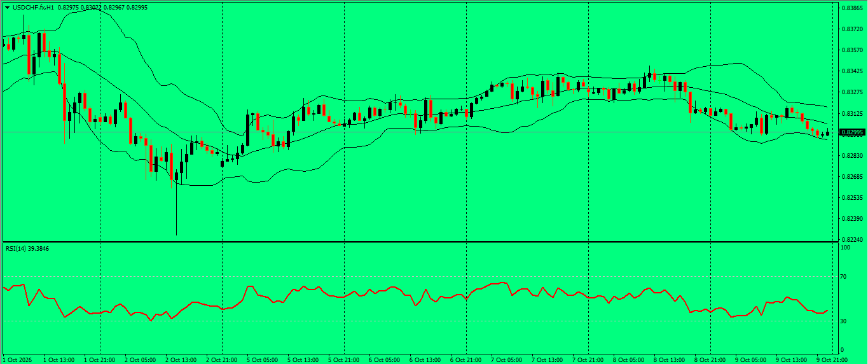The image size is (868, 364).
Task: Click the 0.83125 price axis label
Action: [x=851, y=113]
